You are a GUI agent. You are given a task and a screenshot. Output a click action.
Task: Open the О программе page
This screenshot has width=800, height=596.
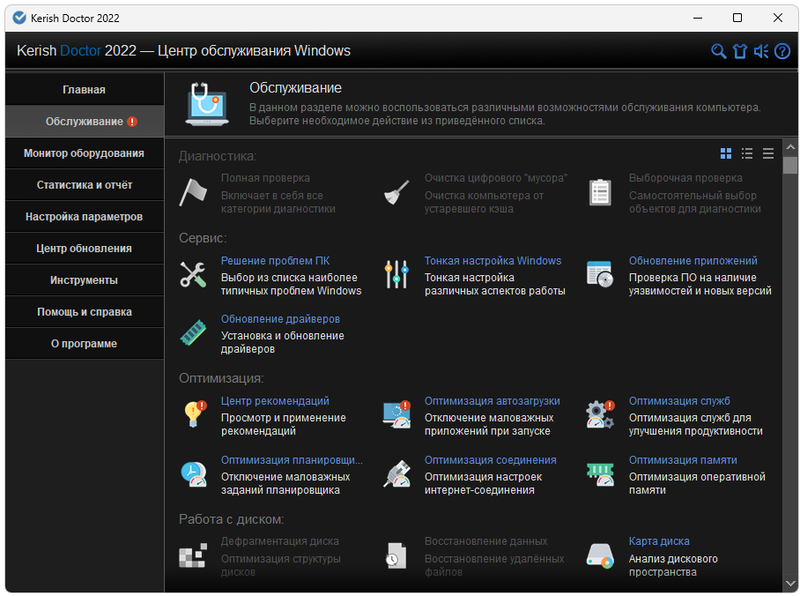point(84,343)
